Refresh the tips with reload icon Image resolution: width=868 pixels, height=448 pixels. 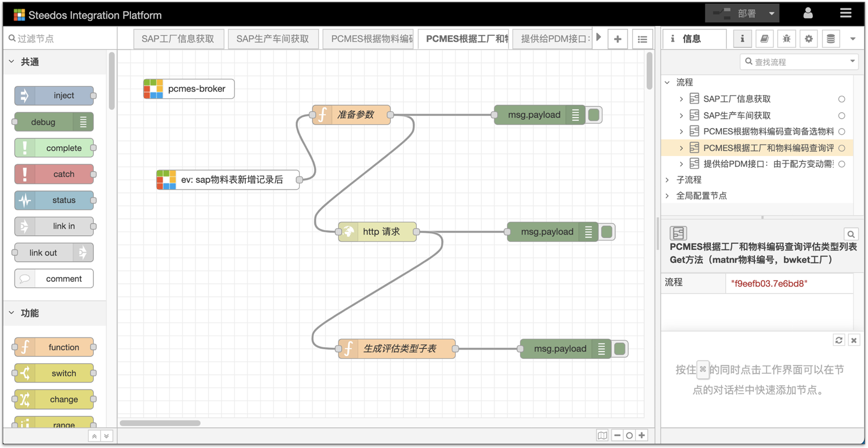pos(839,340)
